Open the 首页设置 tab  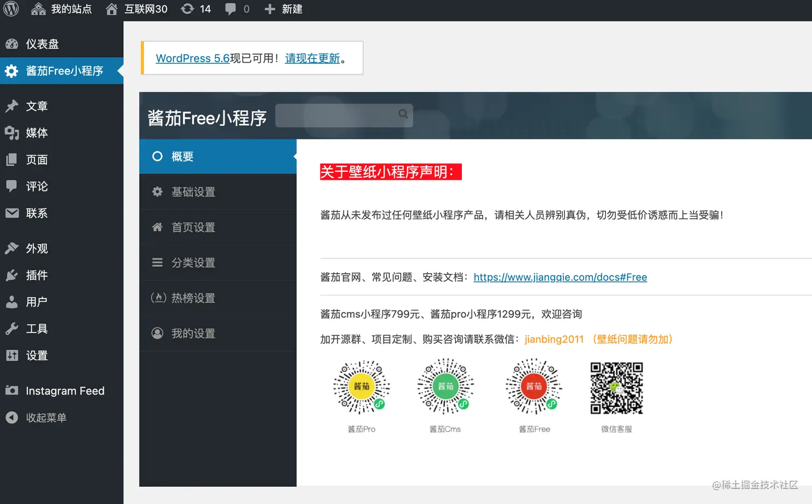(218, 227)
